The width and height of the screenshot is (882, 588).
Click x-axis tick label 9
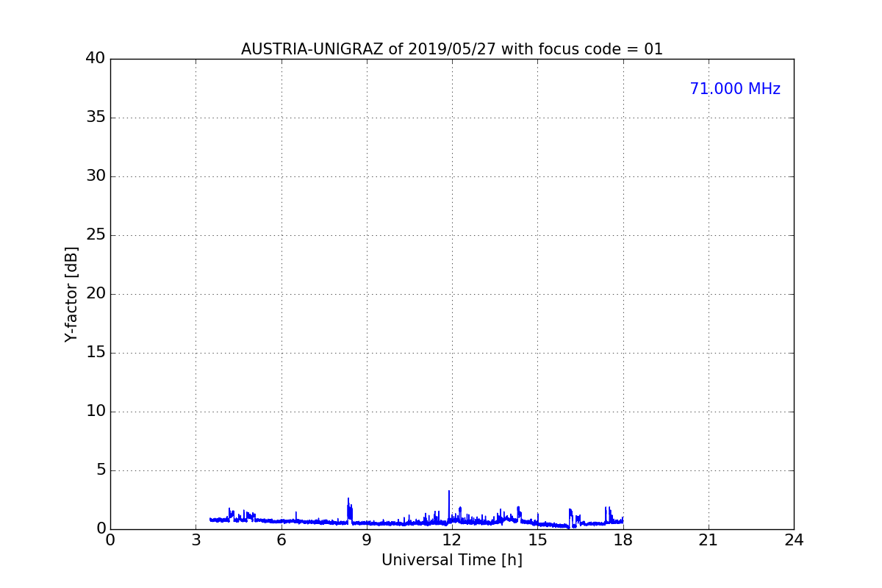coord(367,540)
